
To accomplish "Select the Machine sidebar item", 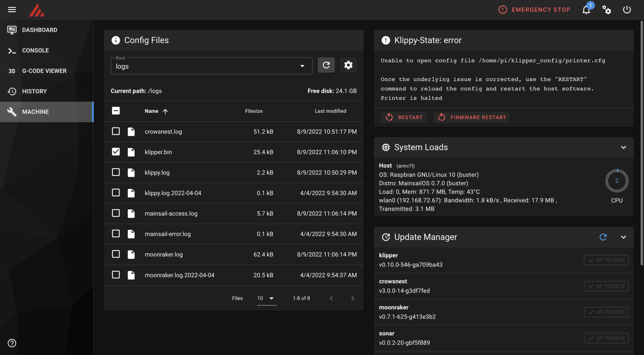I will pyautogui.click(x=47, y=112).
